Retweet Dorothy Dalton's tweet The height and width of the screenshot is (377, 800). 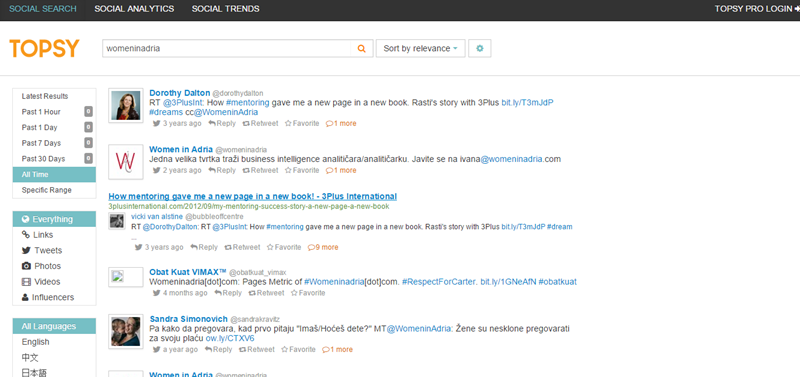point(260,123)
